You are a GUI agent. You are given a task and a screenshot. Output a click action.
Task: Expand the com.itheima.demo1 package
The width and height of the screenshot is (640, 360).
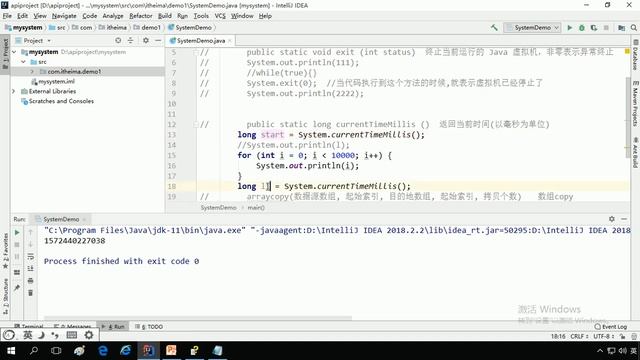point(32,71)
